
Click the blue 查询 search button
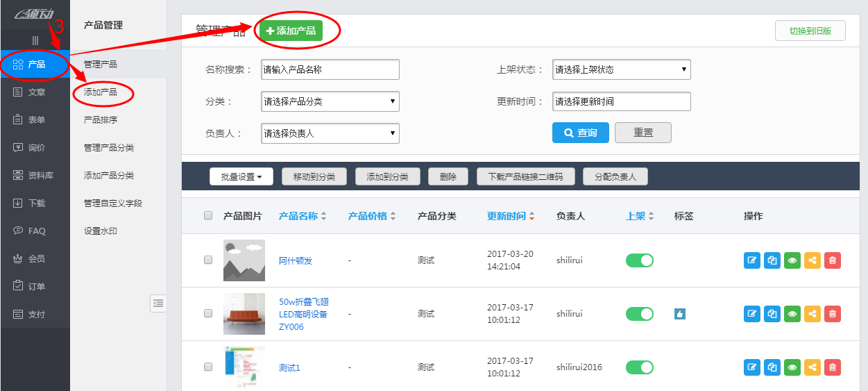click(580, 133)
